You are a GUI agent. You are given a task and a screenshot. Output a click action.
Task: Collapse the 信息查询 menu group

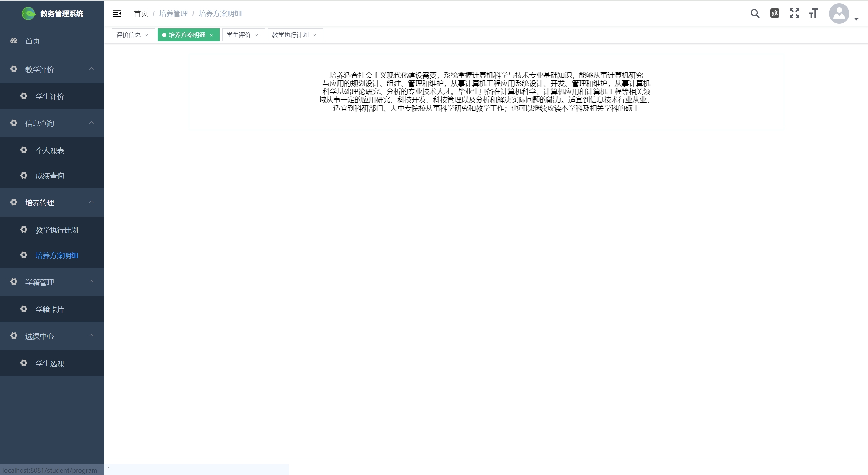pyautogui.click(x=91, y=123)
